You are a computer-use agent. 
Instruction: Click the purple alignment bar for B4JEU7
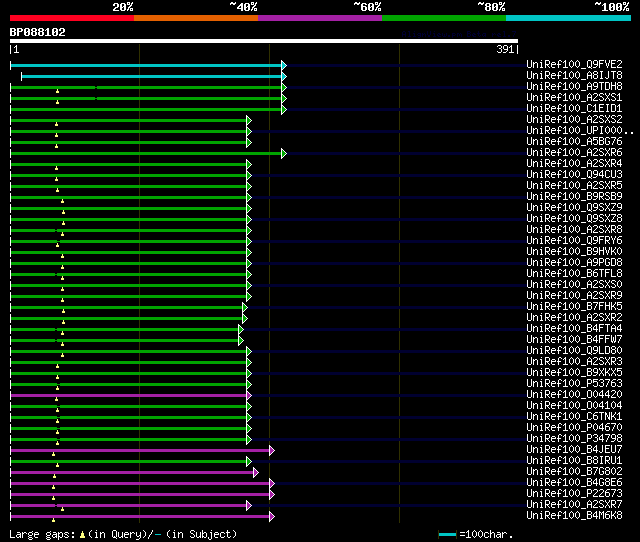click(x=140, y=451)
